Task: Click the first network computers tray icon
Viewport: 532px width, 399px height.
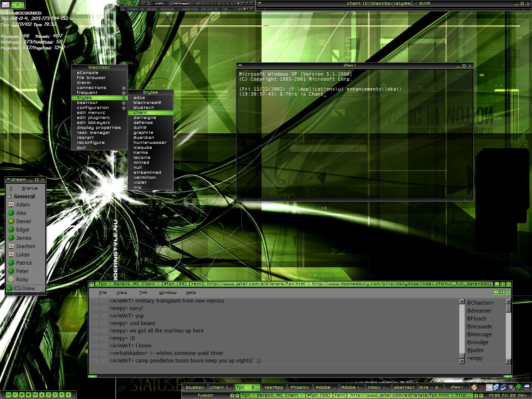Action: (x=496, y=387)
